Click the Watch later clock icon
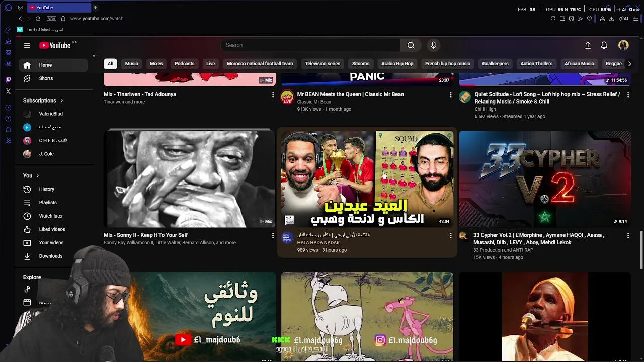The image size is (644, 362). click(x=27, y=216)
